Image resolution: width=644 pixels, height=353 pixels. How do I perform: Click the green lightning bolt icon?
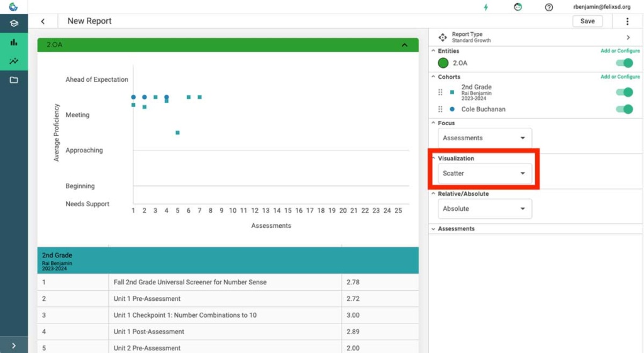click(x=486, y=7)
